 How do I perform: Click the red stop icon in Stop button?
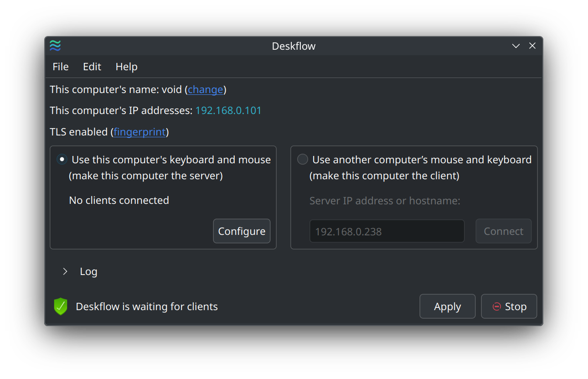pos(497,306)
